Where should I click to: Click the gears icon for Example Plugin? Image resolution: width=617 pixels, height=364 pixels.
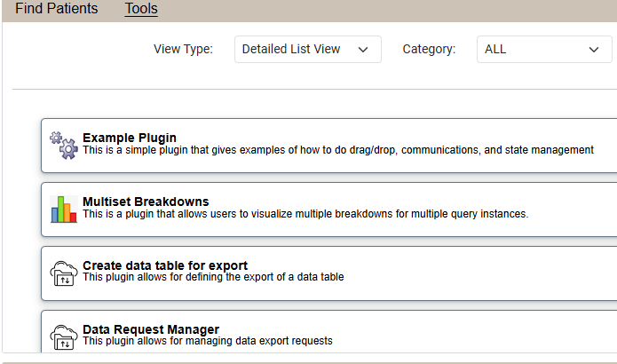point(63,145)
